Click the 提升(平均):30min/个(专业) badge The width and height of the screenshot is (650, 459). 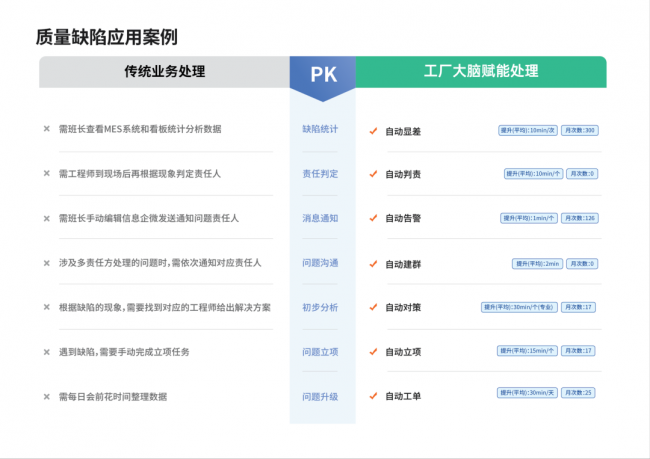pyautogui.click(x=519, y=307)
